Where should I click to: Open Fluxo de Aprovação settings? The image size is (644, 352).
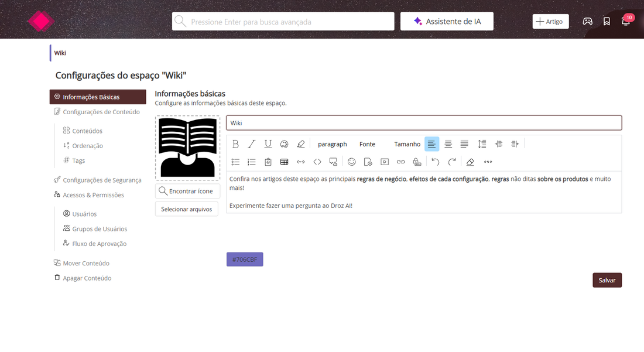click(x=95, y=244)
